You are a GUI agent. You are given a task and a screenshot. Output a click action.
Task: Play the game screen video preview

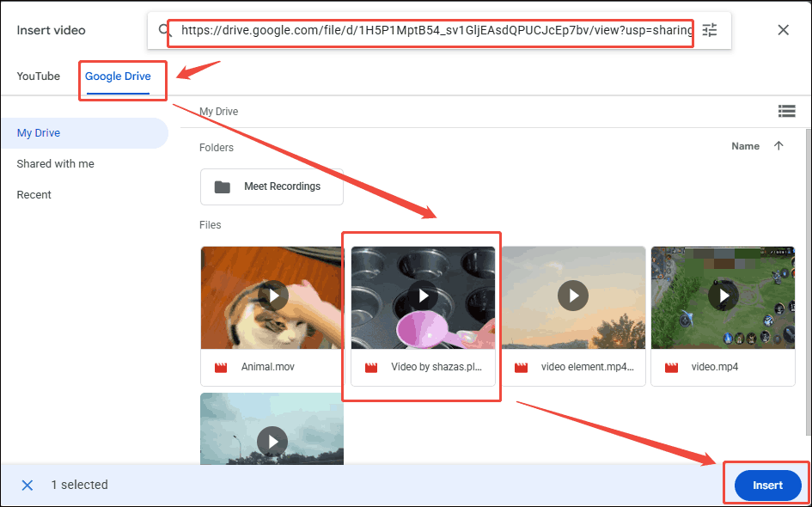click(x=723, y=296)
